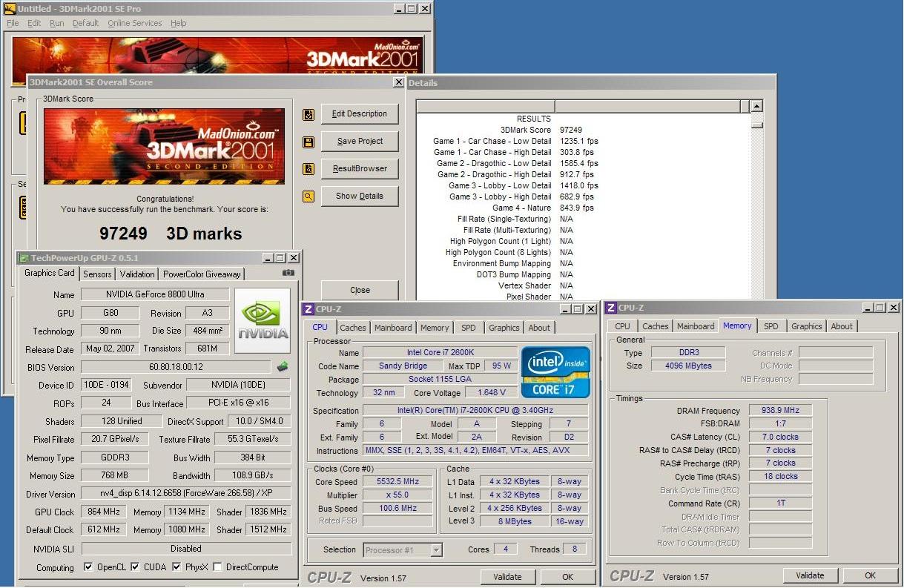This screenshot has height=588, width=904.
Task: Click the BIOS Version field 60.80.18.00.12
Action: 176,367
